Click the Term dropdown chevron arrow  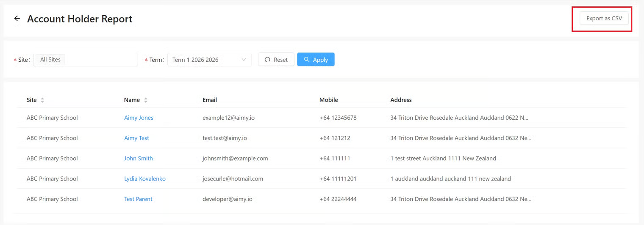(x=244, y=60)
